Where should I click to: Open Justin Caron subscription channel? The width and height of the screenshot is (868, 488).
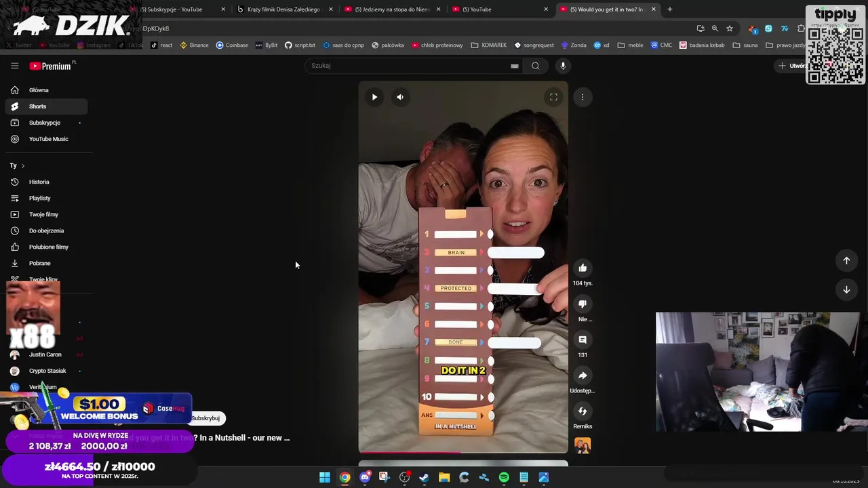[46, 354]
